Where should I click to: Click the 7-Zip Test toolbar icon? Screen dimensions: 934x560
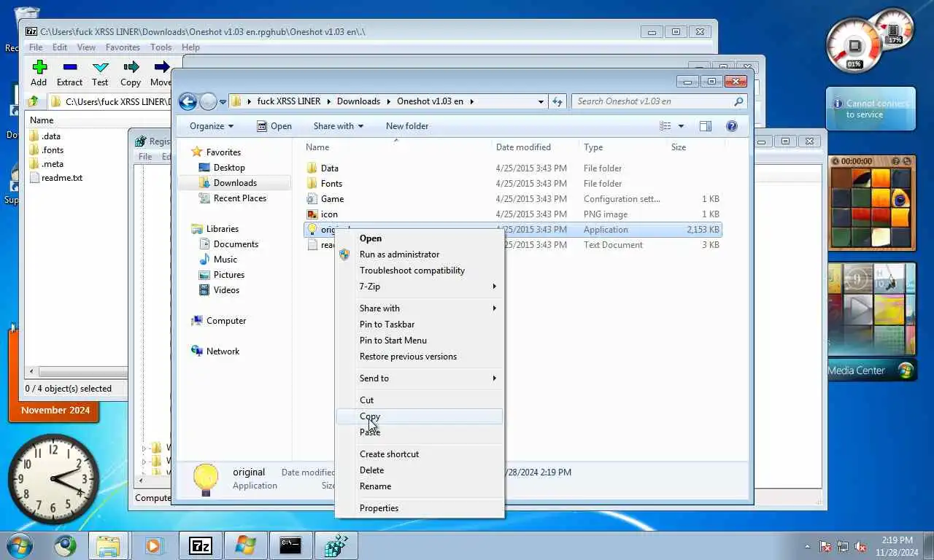click(x=100, y=67)
